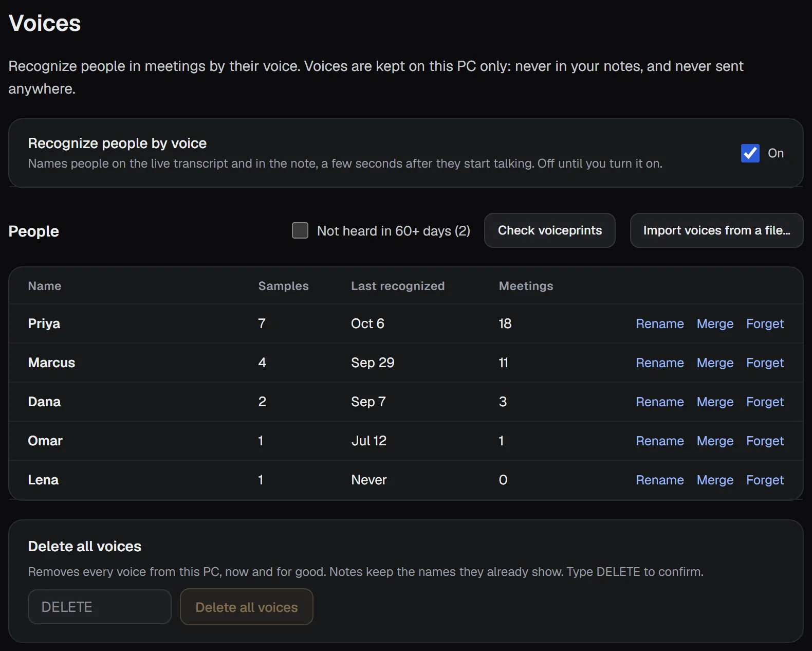The height and width of the screenshot is (651, 812).
Task: Forget the Priya voice
Action: tap(765, 323)
